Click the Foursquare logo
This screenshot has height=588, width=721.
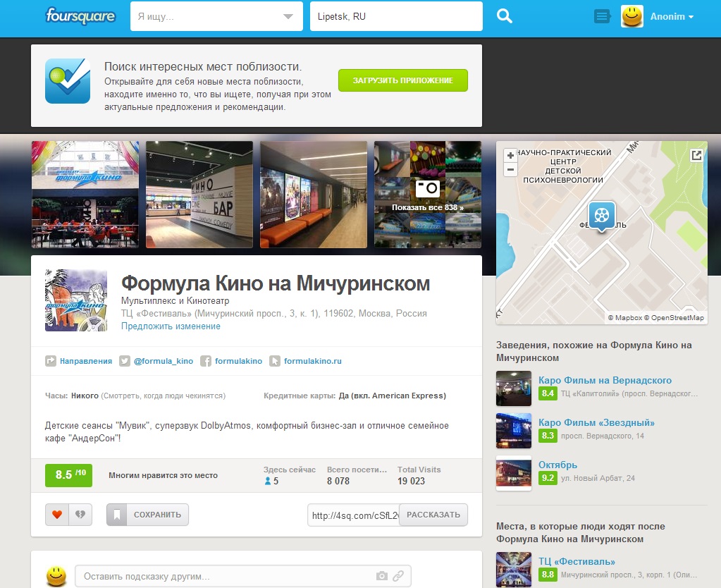[x=80, y=16]
